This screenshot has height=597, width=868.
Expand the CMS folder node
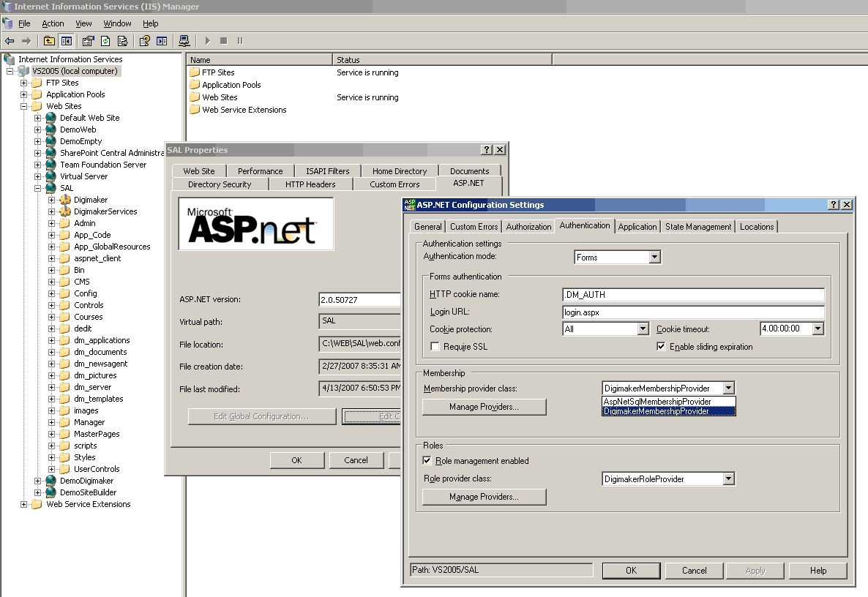(51, 282)
